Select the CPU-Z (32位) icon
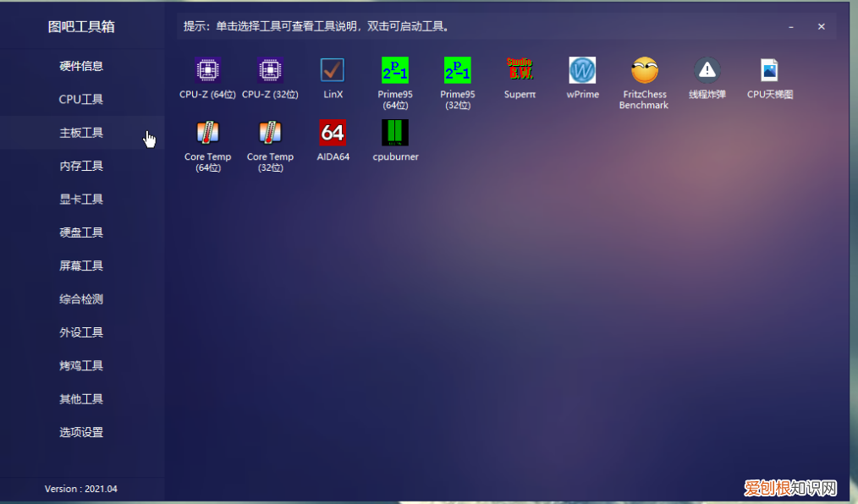 point(270,70)
